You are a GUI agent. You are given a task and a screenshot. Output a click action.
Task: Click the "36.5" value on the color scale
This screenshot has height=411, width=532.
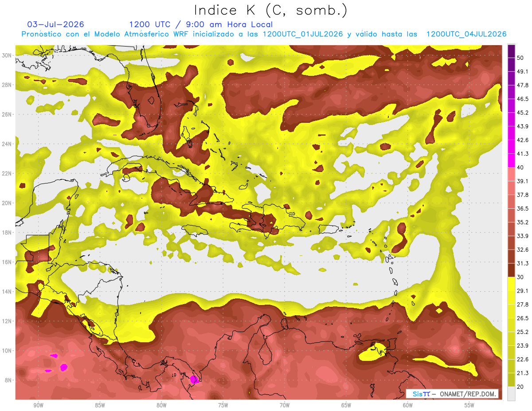pos(523,208)
